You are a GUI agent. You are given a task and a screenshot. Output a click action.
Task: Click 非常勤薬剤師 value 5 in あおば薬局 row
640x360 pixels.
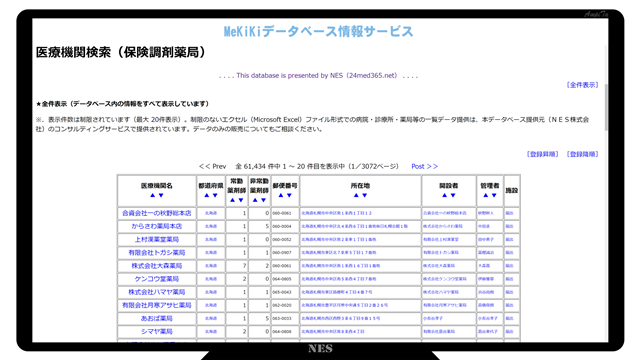267,318
